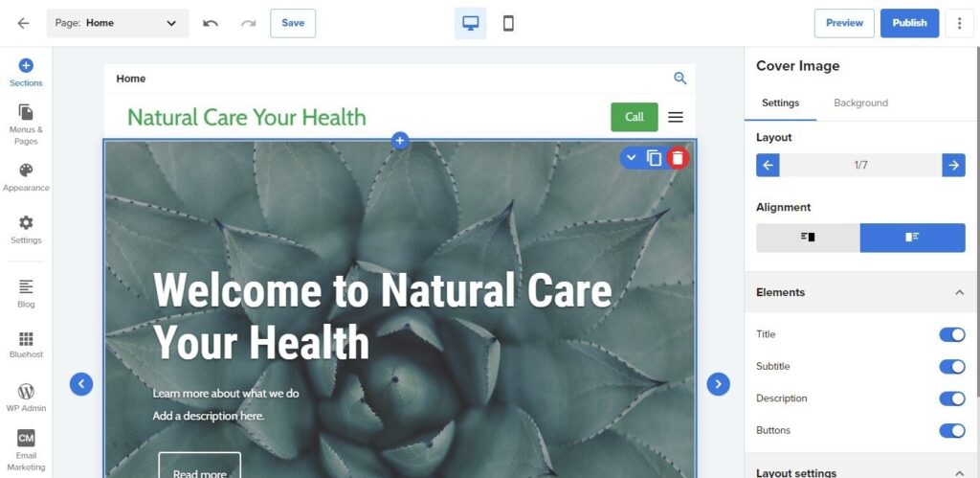Undo the last change
This screenshot has width=980, height=478.
click(211, 23)
